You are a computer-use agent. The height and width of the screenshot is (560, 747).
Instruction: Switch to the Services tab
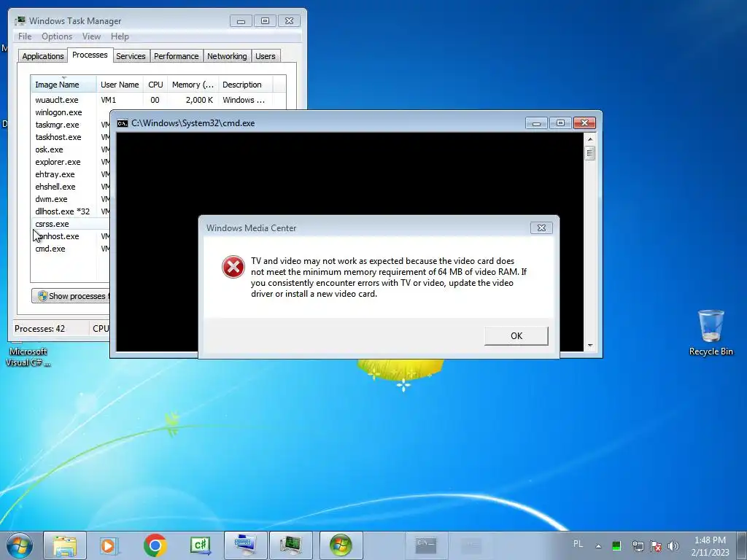[131, 56]
